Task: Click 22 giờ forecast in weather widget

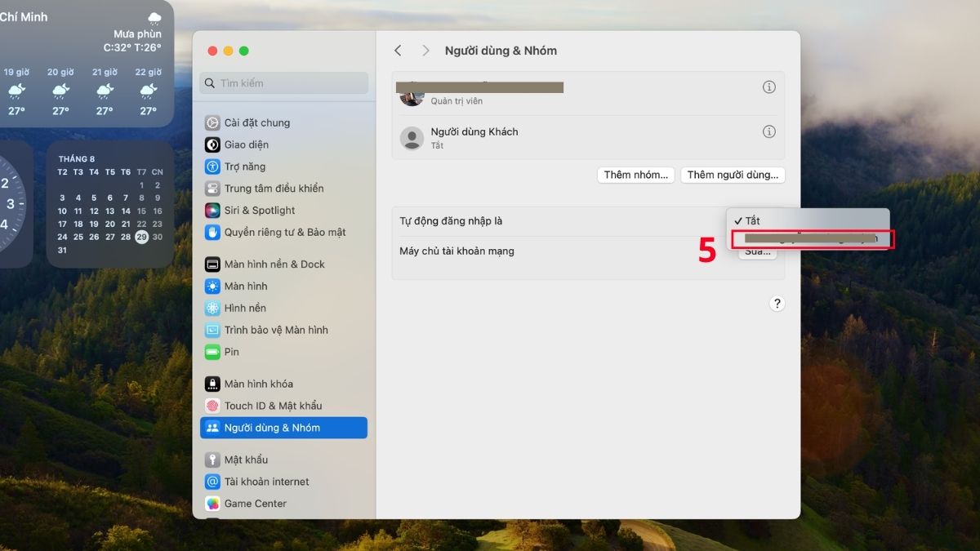Action: [x=148, y=91]
